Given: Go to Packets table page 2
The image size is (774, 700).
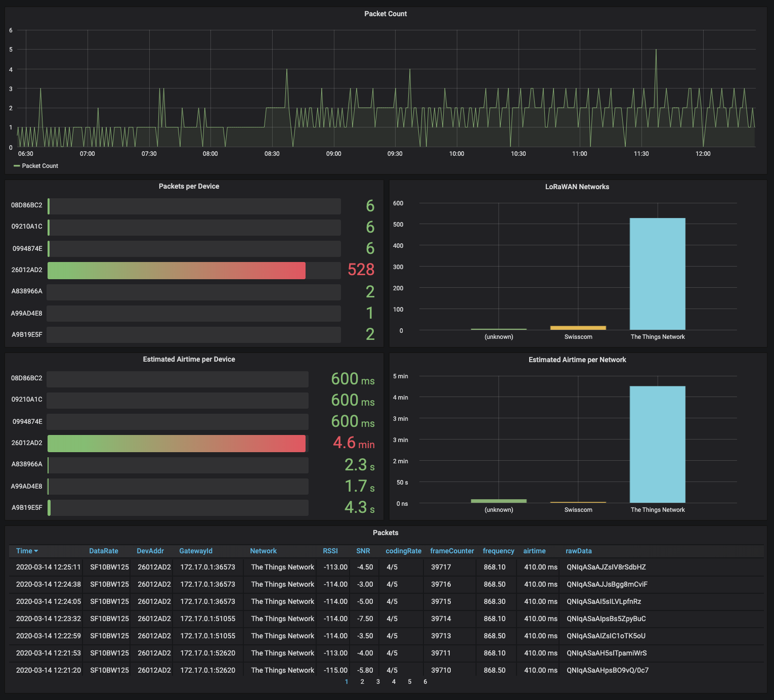Looking at the screenshot, I should [362, 682].
